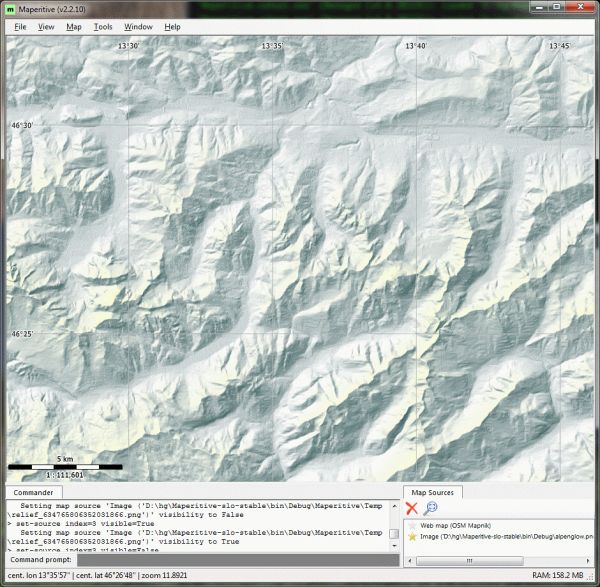This screenshot has height=587, width=600.
Task: Click the RAM: 158.2 MB status entry
Action: 558,576
